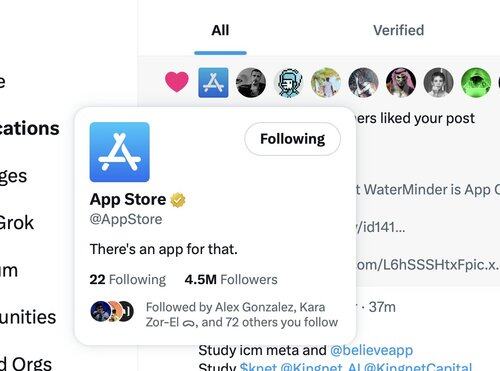Select the All notifications tab
The height and width of the screenshot is (371, 500).
point(220,30)
